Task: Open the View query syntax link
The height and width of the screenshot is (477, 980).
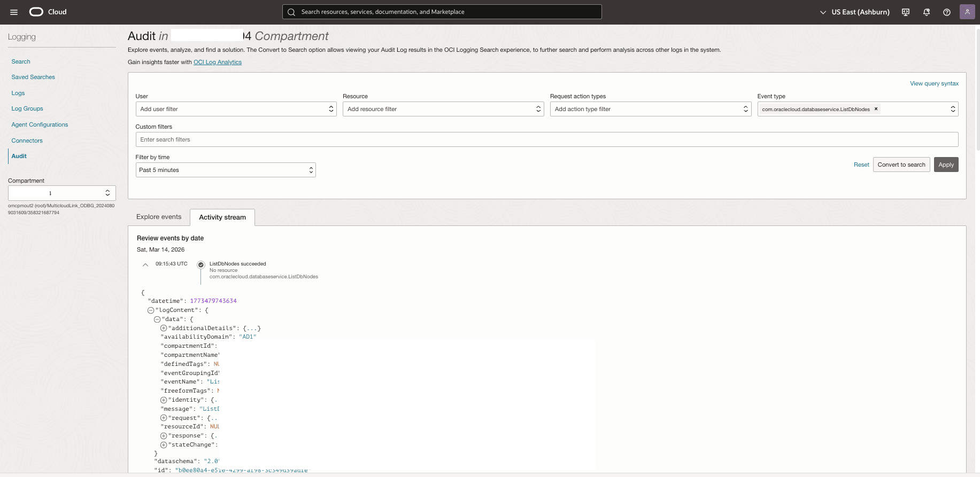Action: (934, 83)
